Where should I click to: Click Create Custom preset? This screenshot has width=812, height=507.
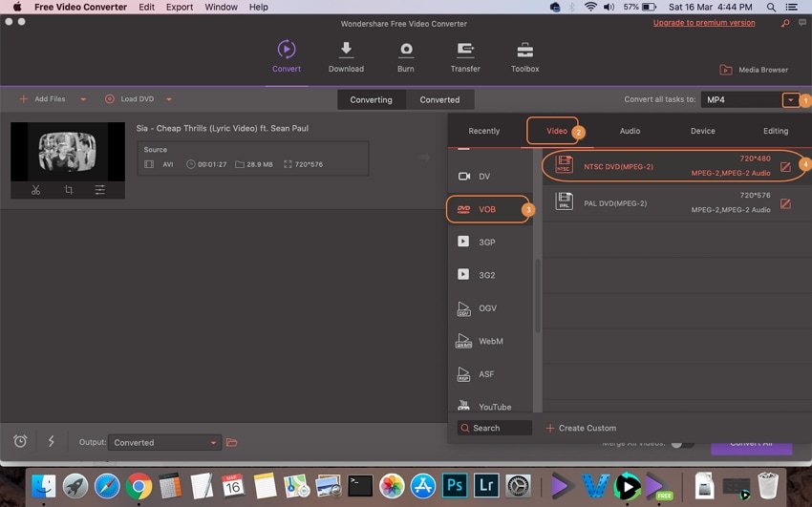coord(581,428)
